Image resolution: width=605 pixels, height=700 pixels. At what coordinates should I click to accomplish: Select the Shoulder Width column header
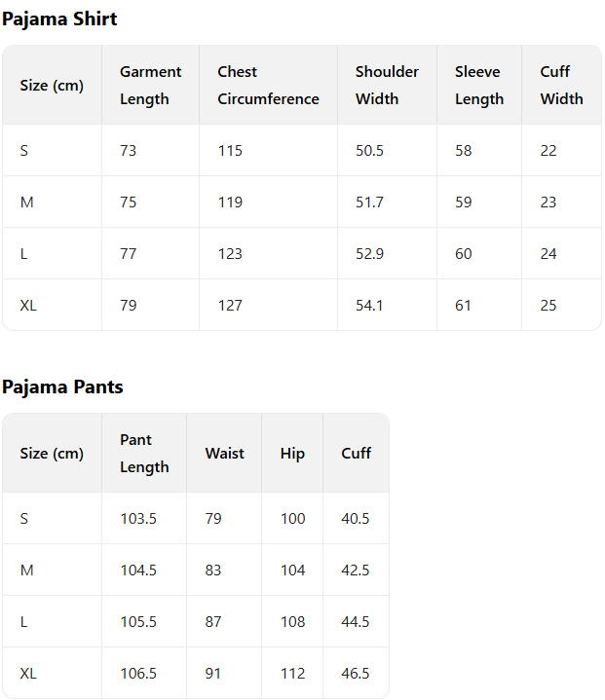(387, 85)
